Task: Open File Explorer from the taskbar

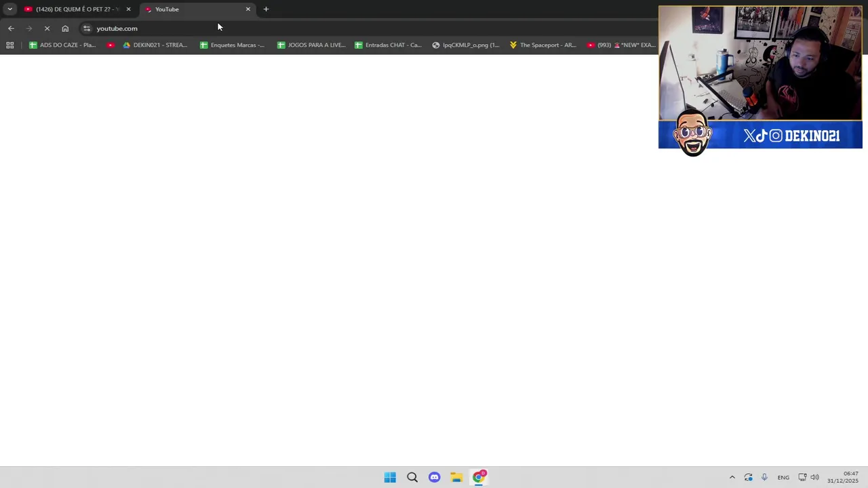Action: [456, 477]
